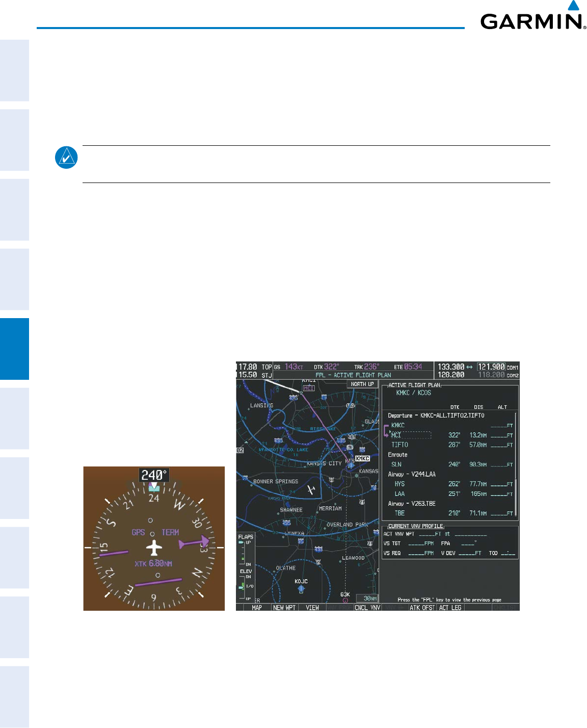The width and height of the screenshot is (587, 728).
Task: Click the TIFTO leg DTK 287°
Action: coord(454,445)
